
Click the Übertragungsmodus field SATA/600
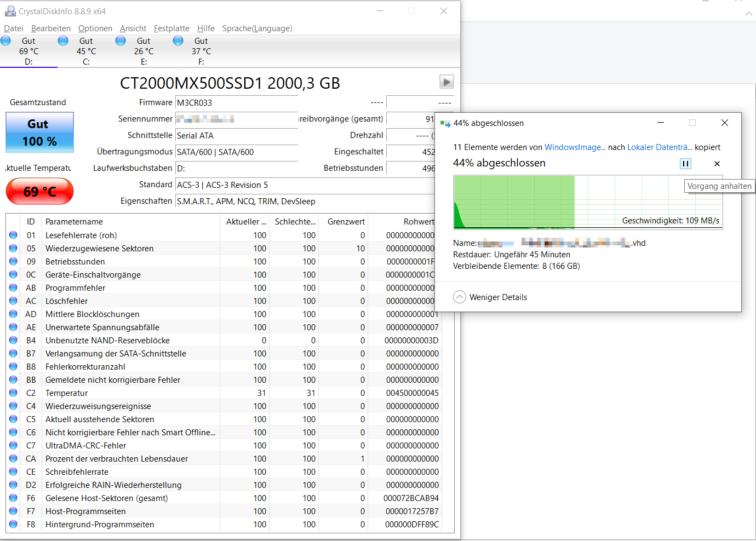(237, 152)
